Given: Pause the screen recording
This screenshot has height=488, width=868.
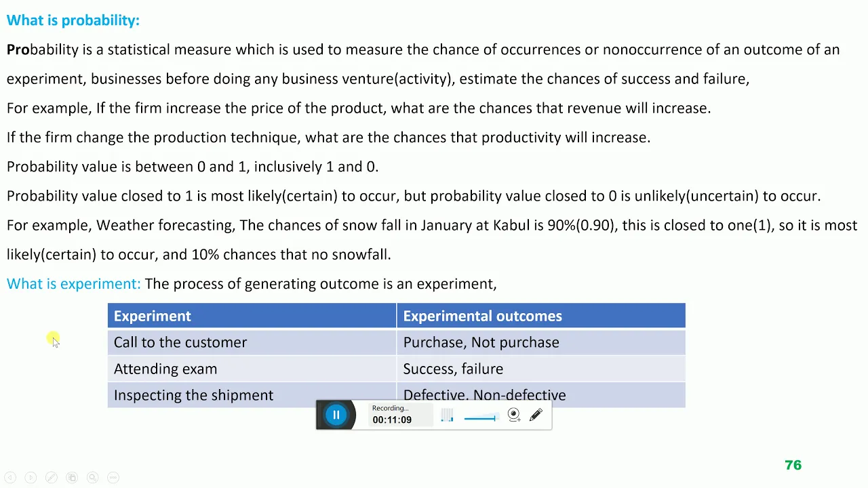Looking at the screenshot, I should point(336,415).
